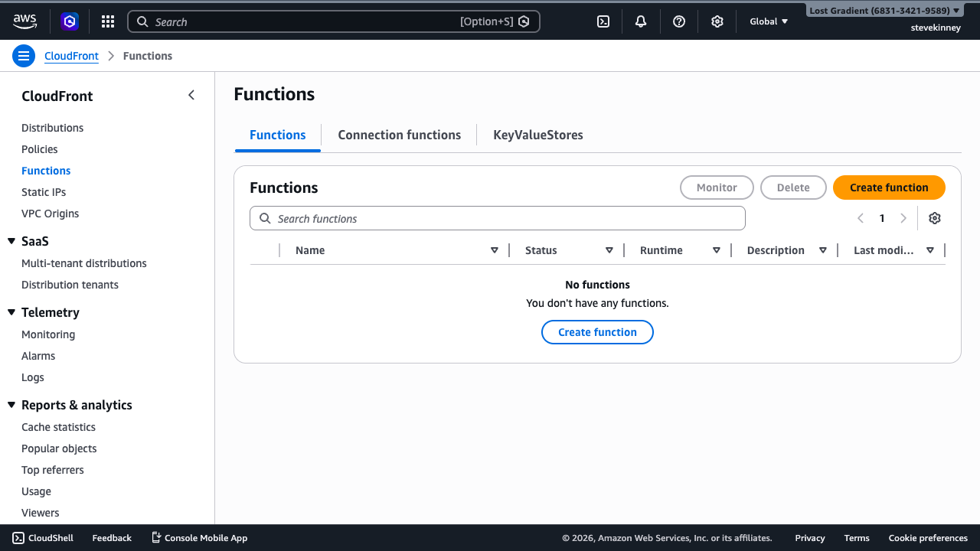Sort by the Description column arrow
The image size is (980, 551).
tap(823, 250)
